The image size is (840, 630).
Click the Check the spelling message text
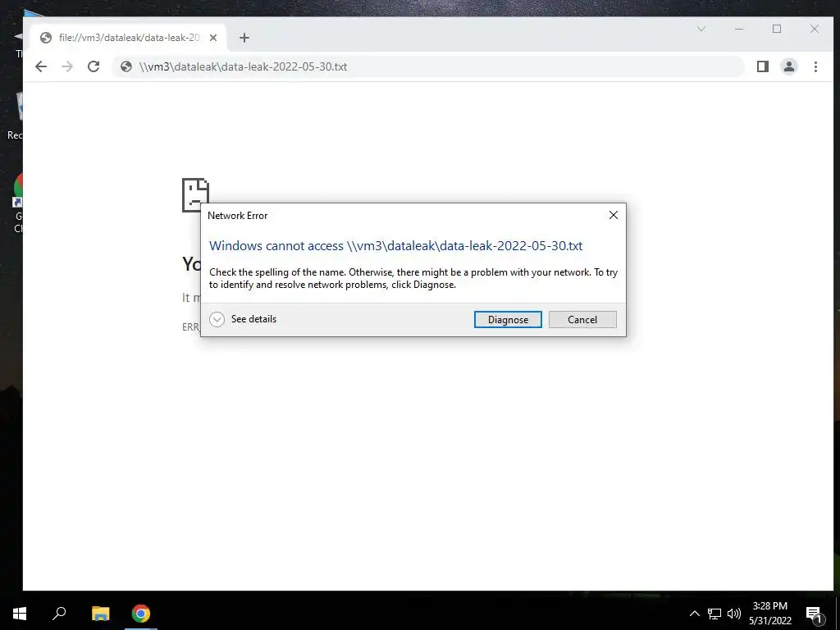(x=413, y=278)
